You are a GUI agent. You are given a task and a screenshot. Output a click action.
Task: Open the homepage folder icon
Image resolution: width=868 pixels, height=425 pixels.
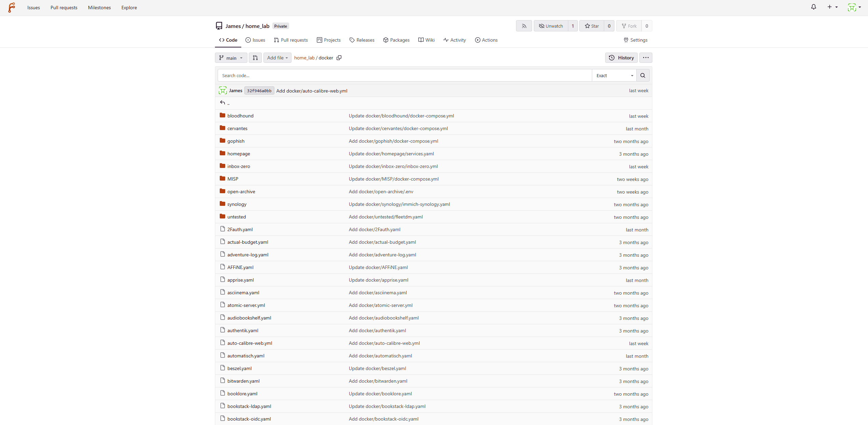coord(222,153)
